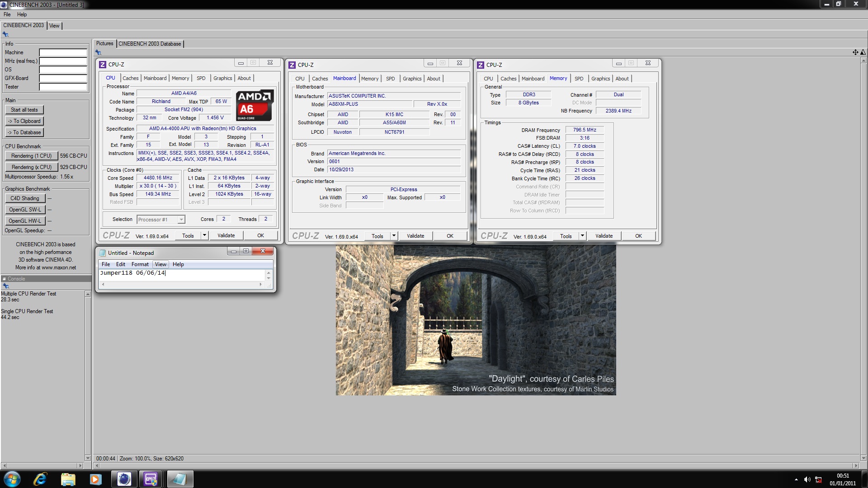This screenshot has height=488, width=868.
Task: Open Tools dropdown arrow in CPU-Z Mainboard window
Action: click(x=394, y=235)
